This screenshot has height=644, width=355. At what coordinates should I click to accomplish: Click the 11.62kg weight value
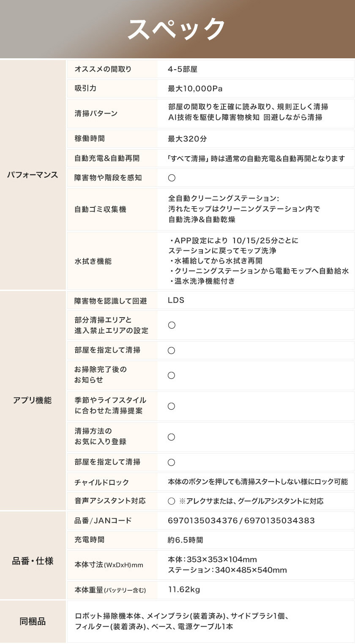coord(184,590)
